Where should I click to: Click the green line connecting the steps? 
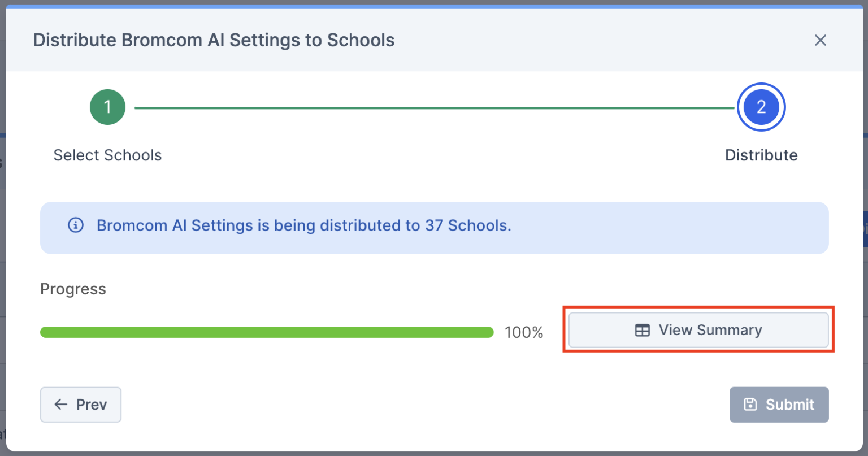click(434, 107)
